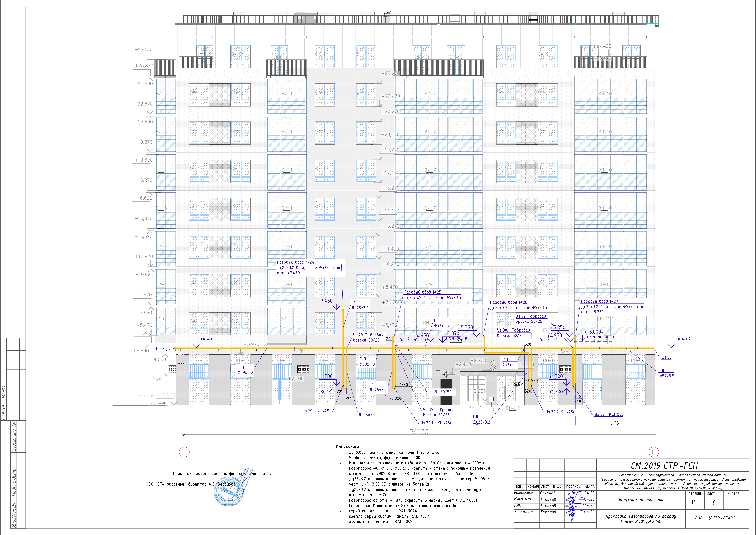Click 'пол лоджии' label
The image size is (756, 535).
pos(600,337)
